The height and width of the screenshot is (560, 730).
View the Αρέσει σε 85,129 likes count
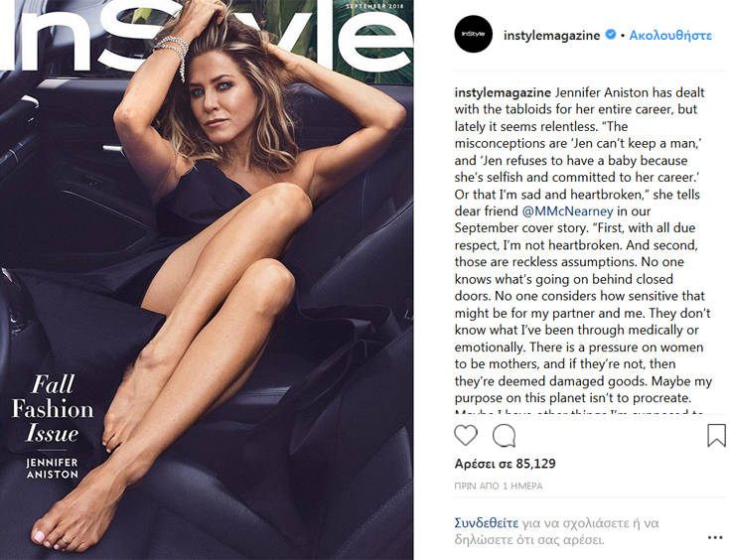click(x=506, y=464)
